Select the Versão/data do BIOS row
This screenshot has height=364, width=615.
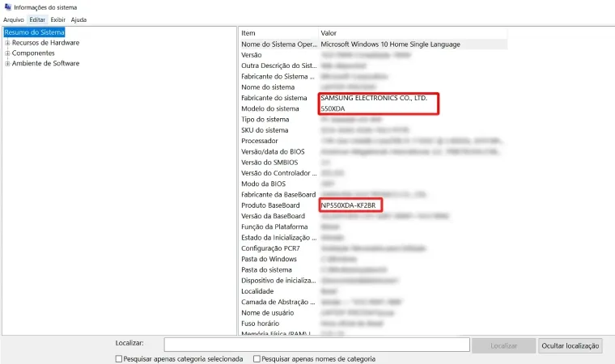point(373,151)
